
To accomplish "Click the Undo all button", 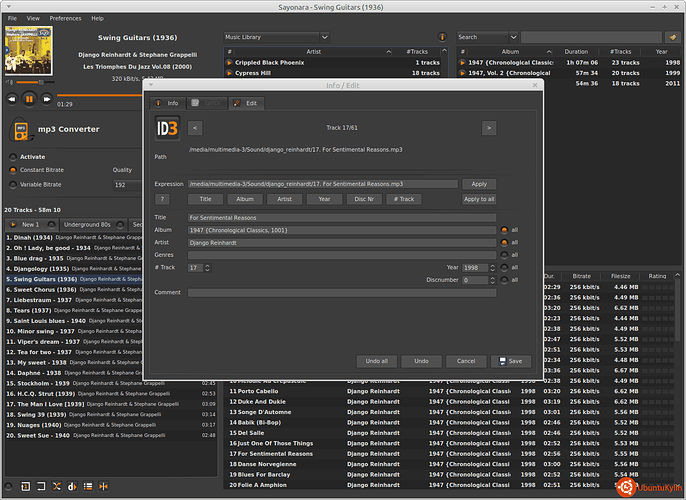I will coord(377,361).
